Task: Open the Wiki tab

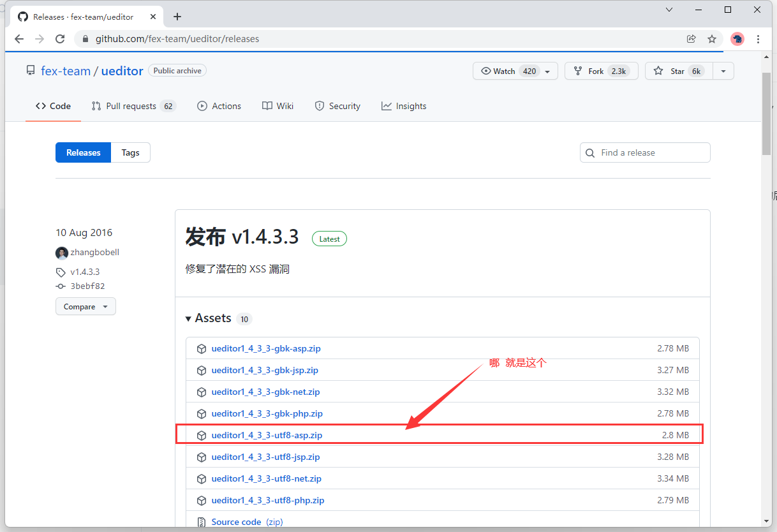Action: (277, 106)
